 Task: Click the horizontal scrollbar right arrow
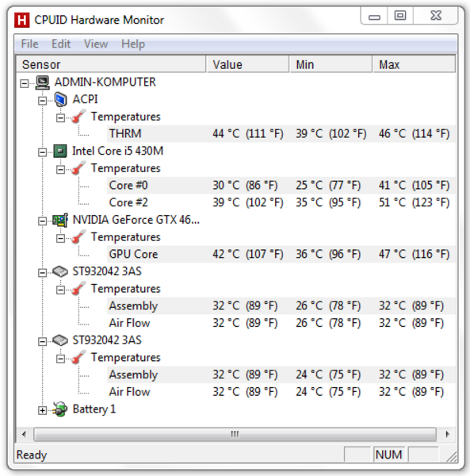click(x=447, y=435)
